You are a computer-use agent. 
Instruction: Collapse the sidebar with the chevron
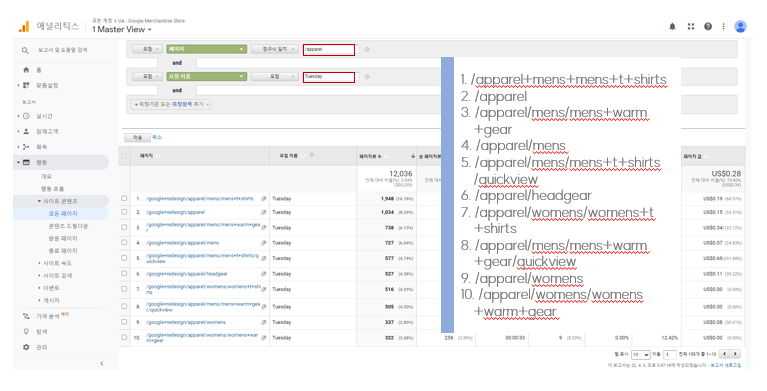pyautogui.click(x=102, y=363)
